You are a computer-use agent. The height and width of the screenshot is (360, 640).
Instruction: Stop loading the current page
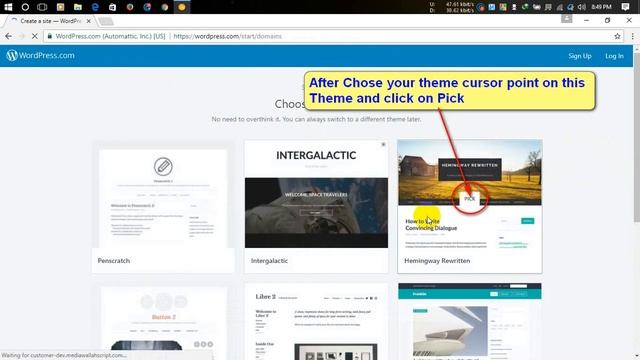click(35, 36)
